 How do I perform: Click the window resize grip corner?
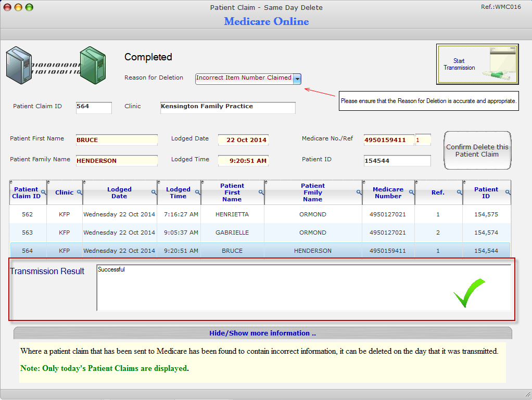528,395
